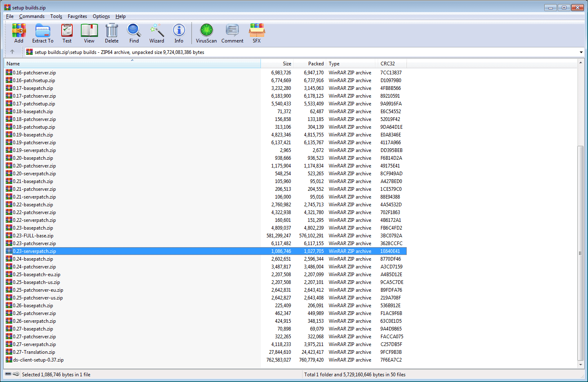Click the Delete trash can icon
Screen dimensions: 588x382
[x=111, y=33]
